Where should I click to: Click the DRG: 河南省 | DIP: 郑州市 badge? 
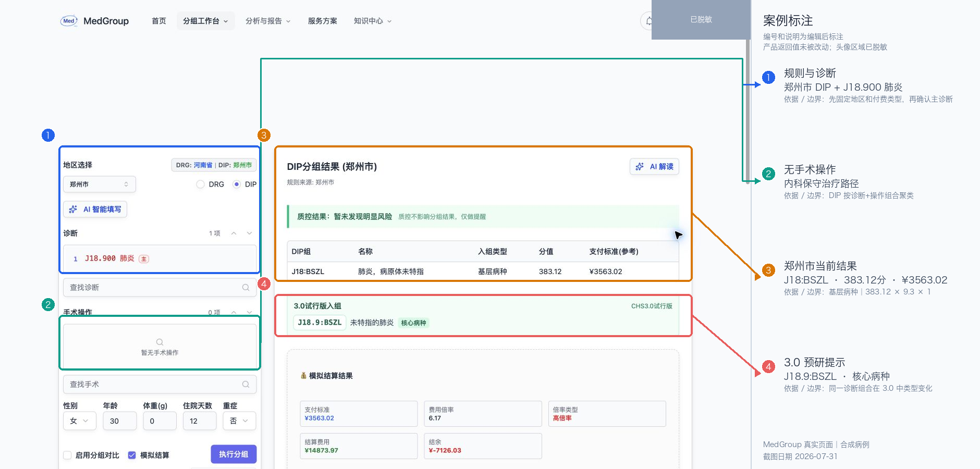coord(214,165)
